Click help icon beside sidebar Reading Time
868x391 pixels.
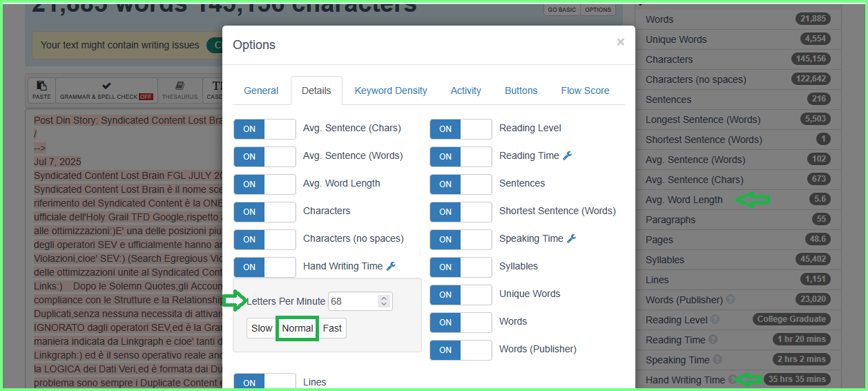[713, 340]
